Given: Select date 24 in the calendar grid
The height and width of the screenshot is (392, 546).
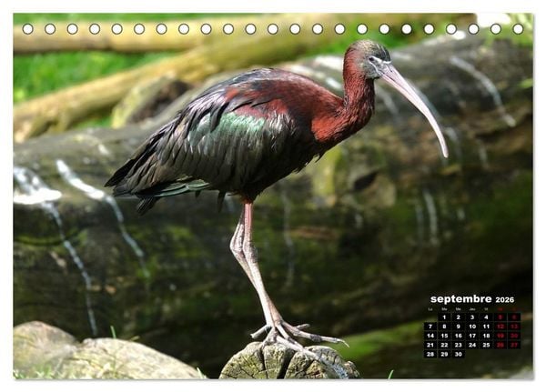Looking at the screenshot, I should (472, 345).
